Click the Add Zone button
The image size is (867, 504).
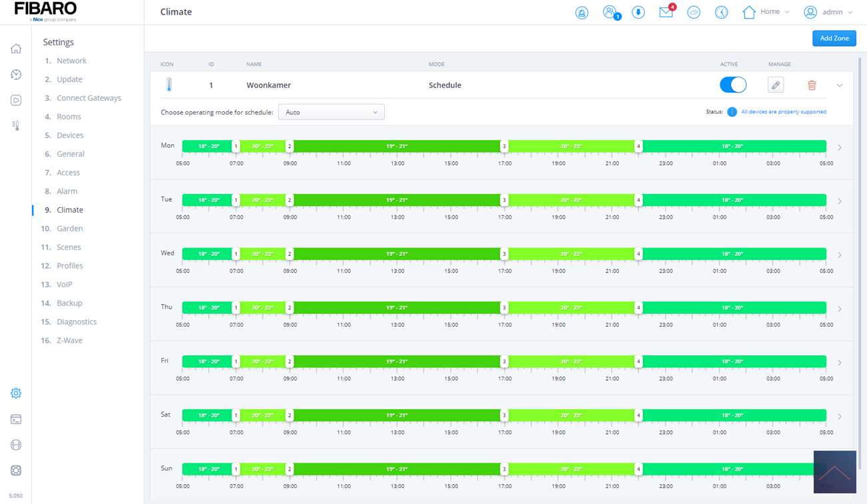click(x=834, y=38)
